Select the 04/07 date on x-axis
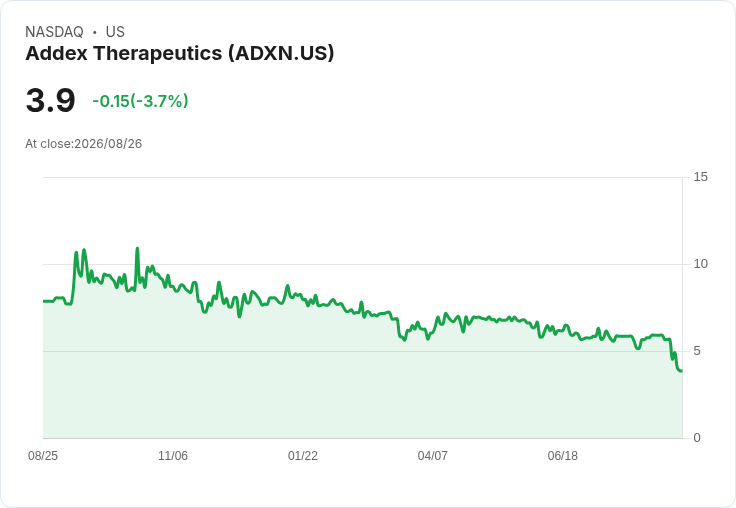The image size is (736, 508). pyautogui.click(x=432, y=455)
